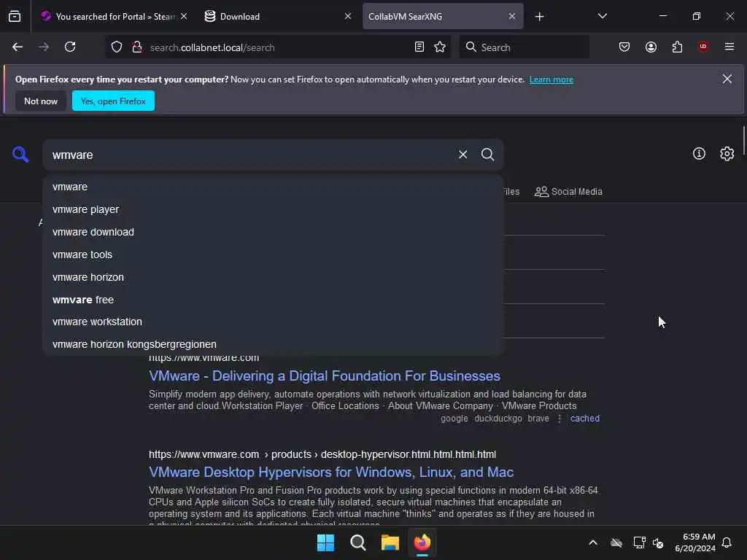Choose suggestion vmware horizon kongsbergregionen
This screenshot has height=560, width=747.
274,344
